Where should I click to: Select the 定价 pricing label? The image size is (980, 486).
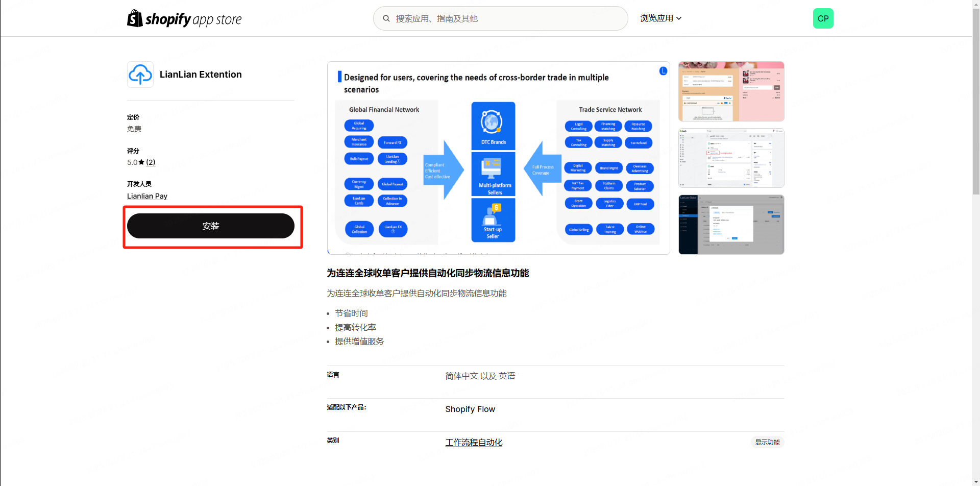tap(133, 117)
